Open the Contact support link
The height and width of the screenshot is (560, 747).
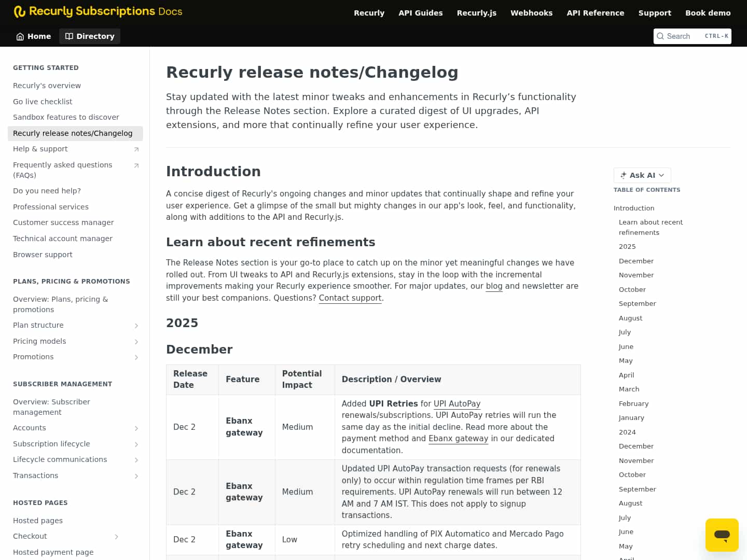point(350,298)
